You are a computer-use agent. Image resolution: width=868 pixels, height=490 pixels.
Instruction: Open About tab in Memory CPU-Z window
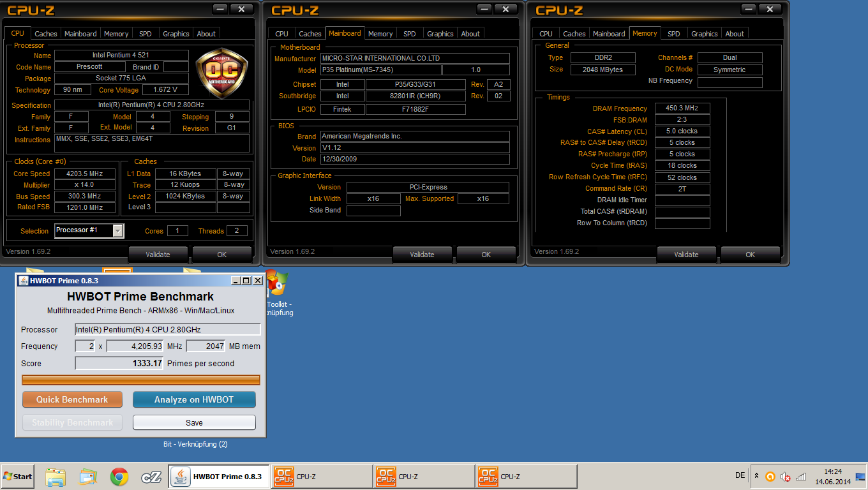[735, 34]
